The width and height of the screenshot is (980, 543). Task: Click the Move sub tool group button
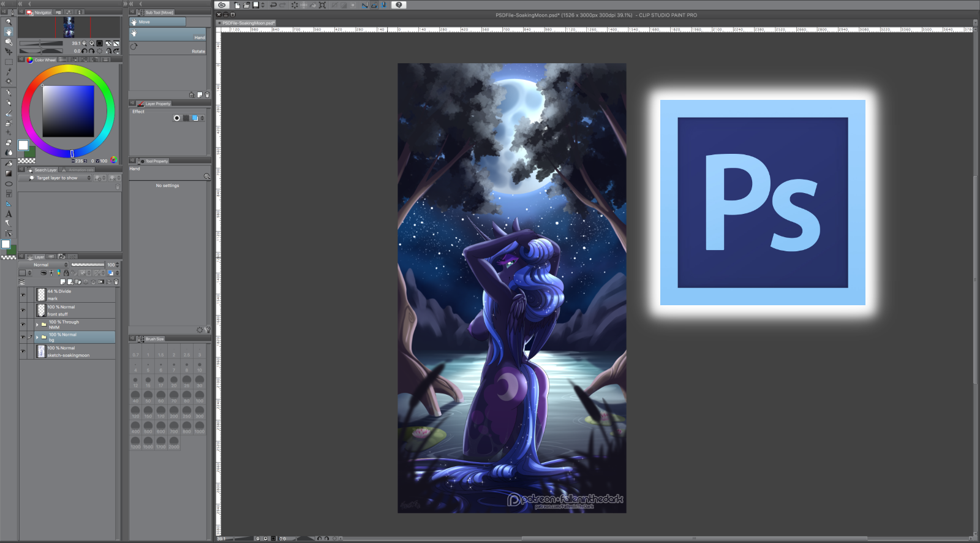pyautogui.click(x=157, y=22)
